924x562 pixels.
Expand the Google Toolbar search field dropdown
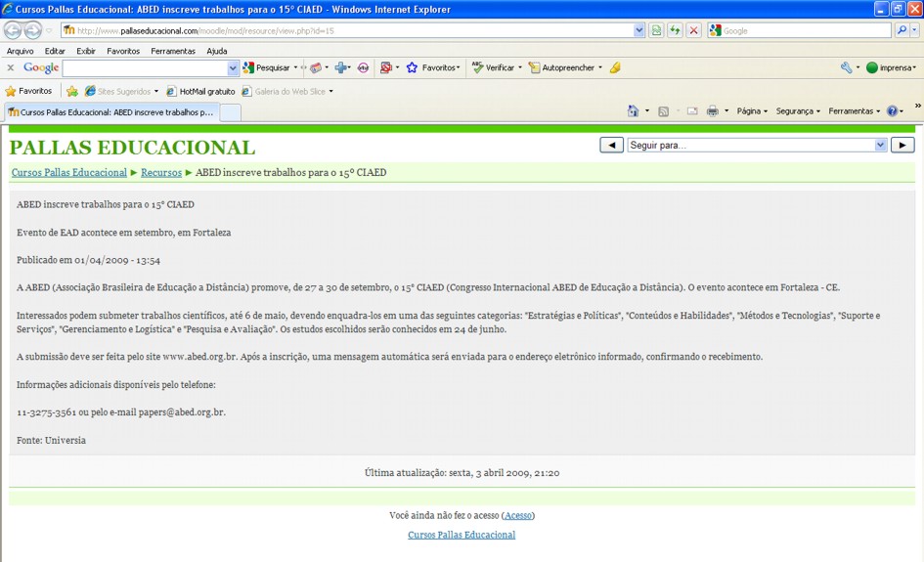point(233,68)
